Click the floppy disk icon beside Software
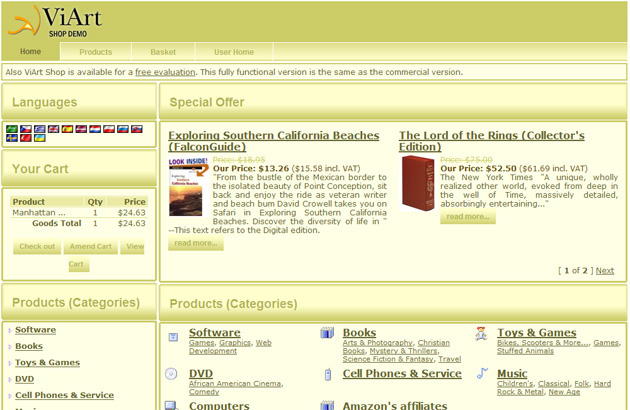630x410 pixels. click(173, 337)
